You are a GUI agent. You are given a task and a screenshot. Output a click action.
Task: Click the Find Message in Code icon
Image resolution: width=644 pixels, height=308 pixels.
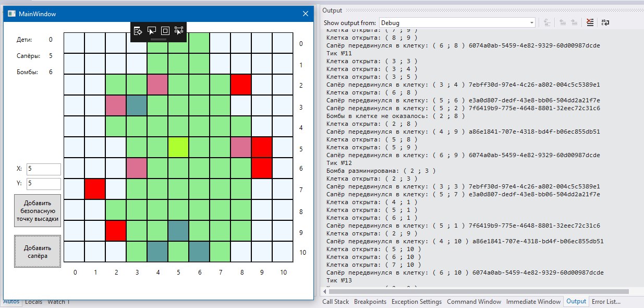547,22
